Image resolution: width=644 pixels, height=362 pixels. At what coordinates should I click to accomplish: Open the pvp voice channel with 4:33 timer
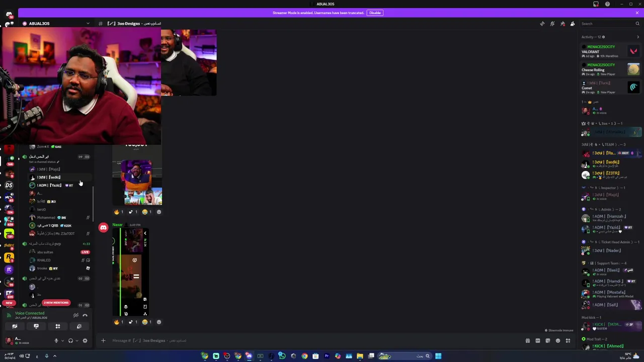point(55,244)
